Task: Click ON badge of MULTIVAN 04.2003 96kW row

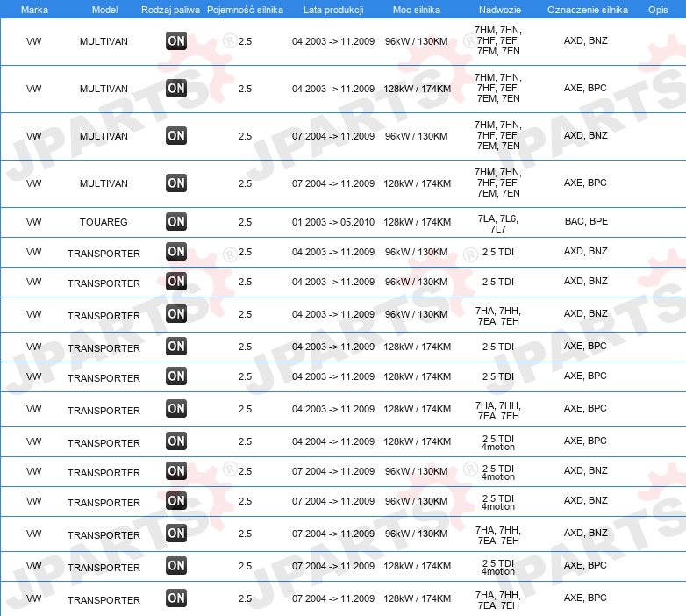Action: (176, 40)
